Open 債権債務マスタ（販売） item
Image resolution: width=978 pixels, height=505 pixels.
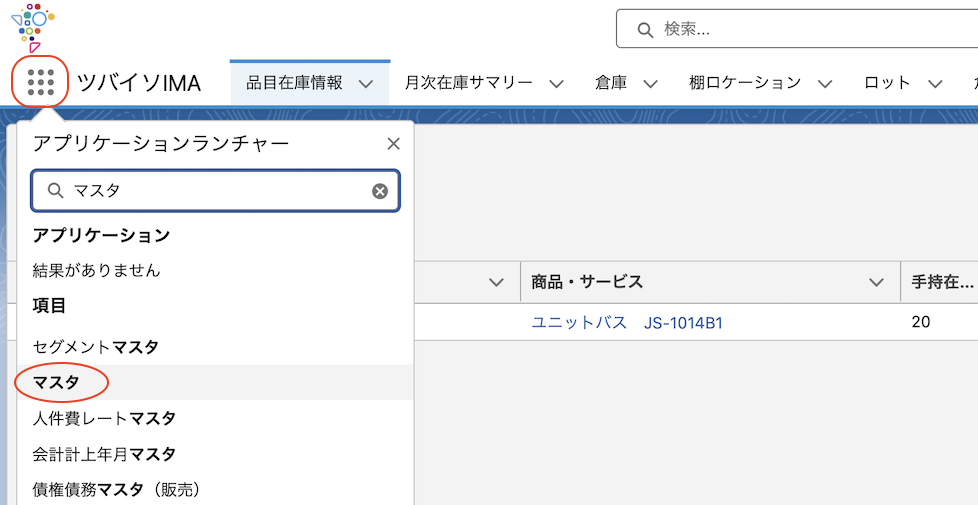pyautogui.click(x=215, y=489)
